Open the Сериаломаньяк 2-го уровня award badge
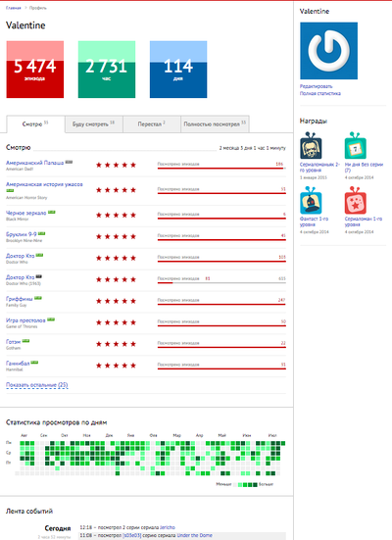The height and width of the screenshot is (540, 392). [311, 145]
